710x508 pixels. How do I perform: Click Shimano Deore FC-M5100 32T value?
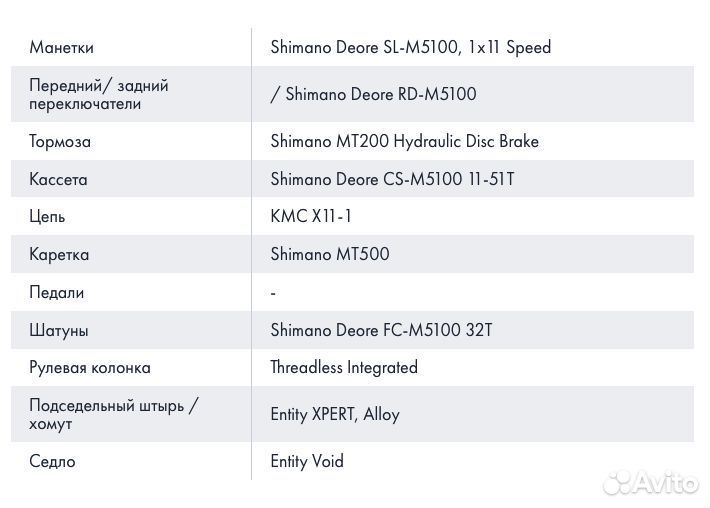(381, 330)
